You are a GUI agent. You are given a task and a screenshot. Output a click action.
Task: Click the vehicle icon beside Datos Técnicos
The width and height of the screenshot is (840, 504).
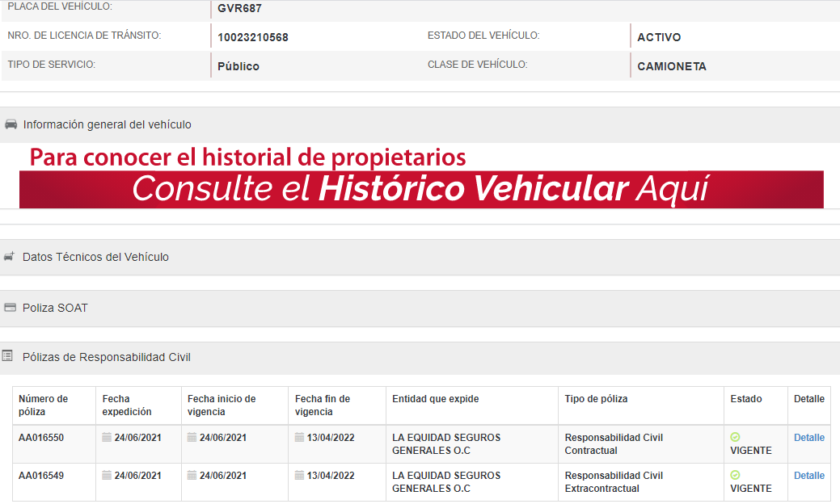[10, 257]
